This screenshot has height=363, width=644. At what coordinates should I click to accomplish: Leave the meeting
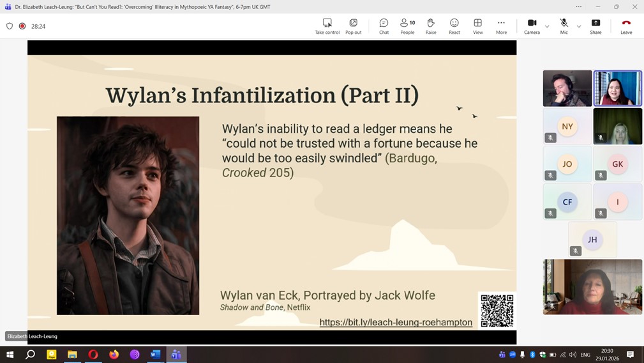tap(626, 26)
